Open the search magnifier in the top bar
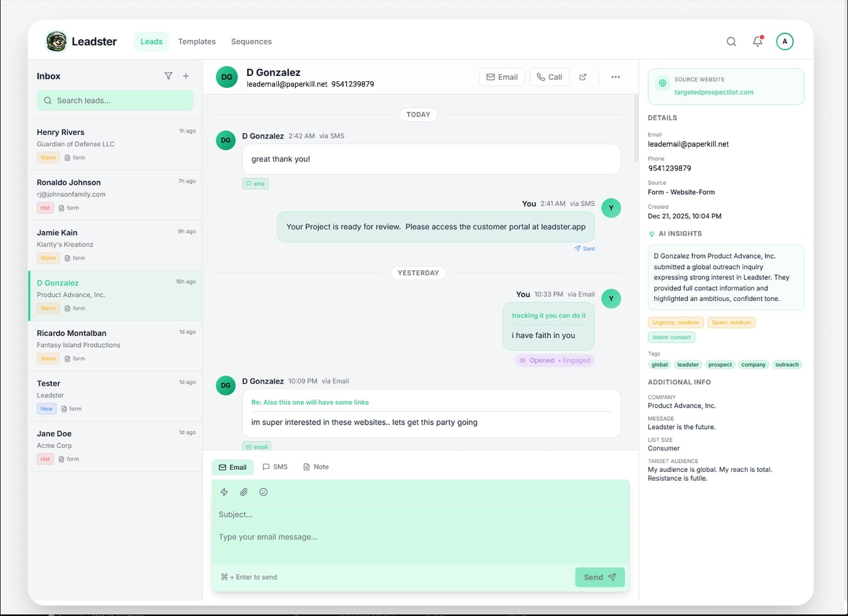848x616 pixels. (731, 41)
